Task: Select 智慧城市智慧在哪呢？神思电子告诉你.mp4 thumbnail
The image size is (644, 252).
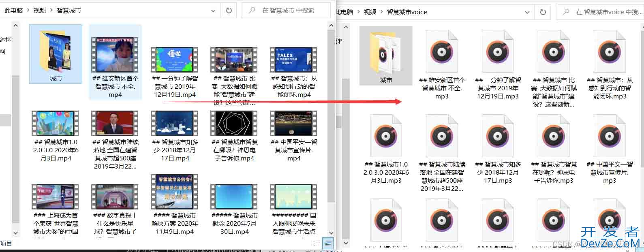Action: coord(234,123)
